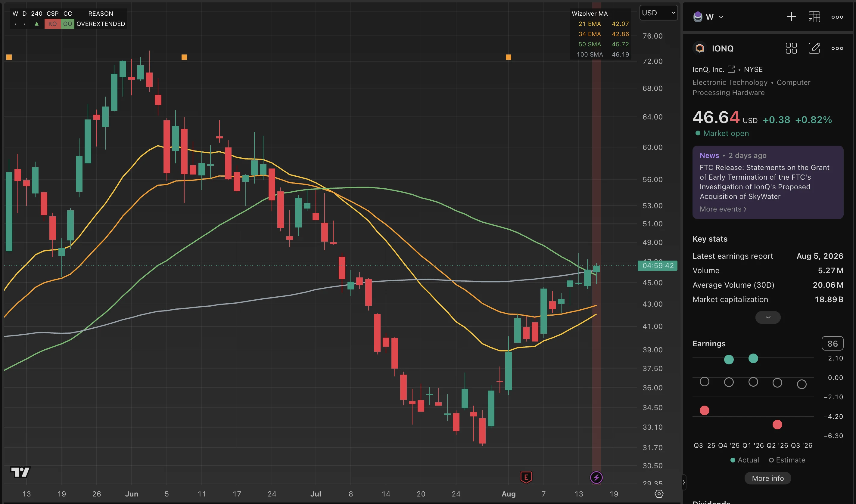This screenshot has height=504, width=856.
Task: Click the Q3 '25 red earnings dot
Action: pos(705,410)
